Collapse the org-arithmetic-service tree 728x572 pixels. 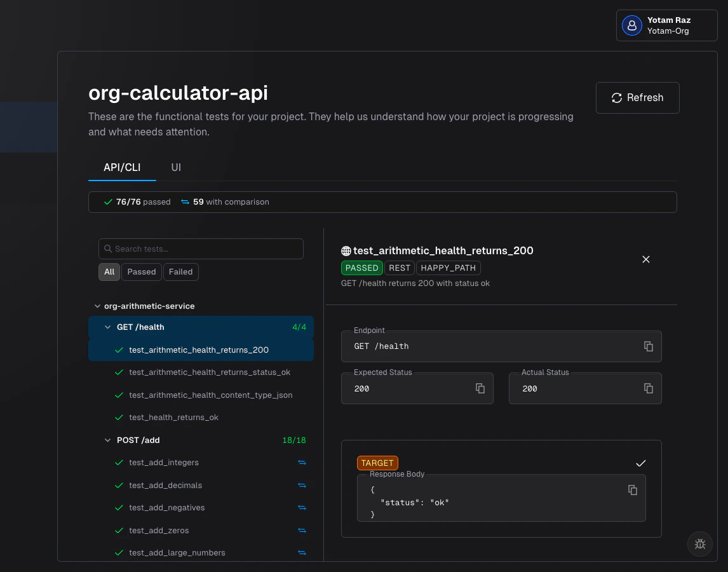(x=98, y=306)
